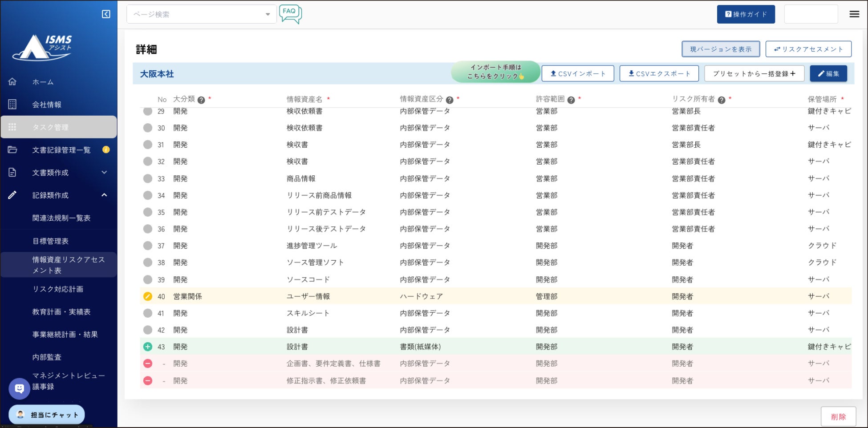Open 内部監査 submenu item

point(47,357)
